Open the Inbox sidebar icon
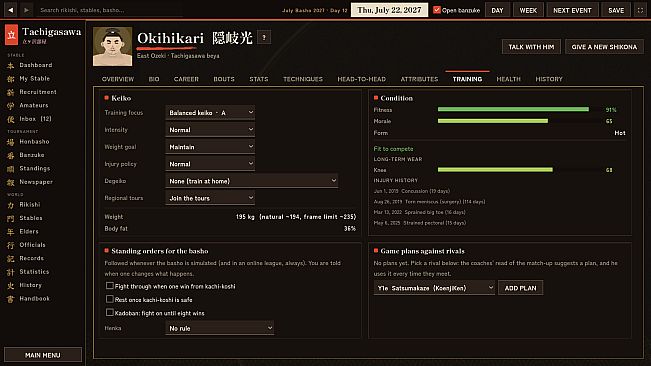651x366 pixels. point(10,119)
